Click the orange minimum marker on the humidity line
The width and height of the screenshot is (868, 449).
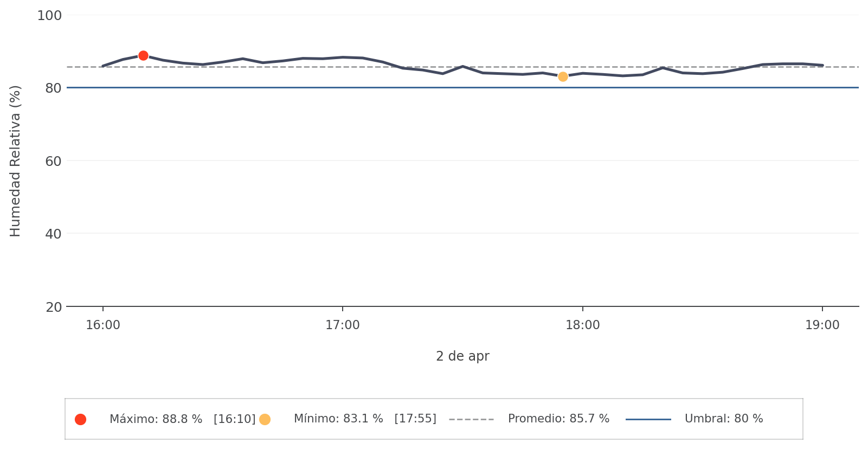pyautogui.click(x=563, y=77)
